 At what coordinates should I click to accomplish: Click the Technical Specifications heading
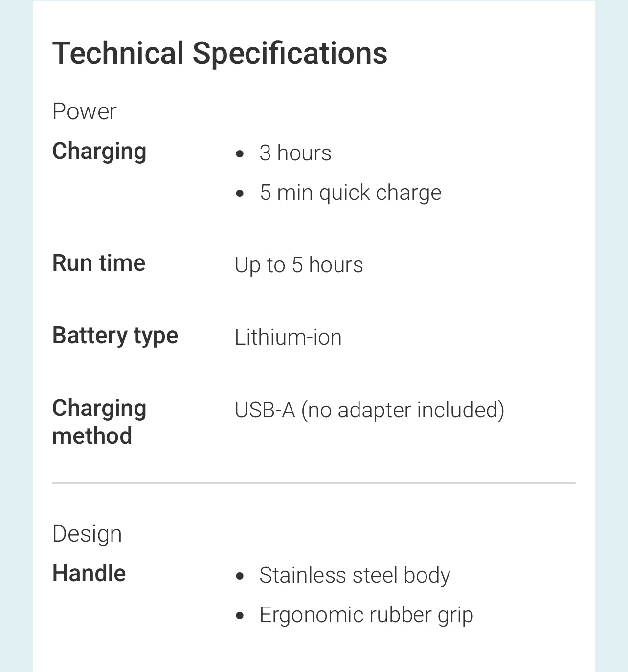pos(220,53)
